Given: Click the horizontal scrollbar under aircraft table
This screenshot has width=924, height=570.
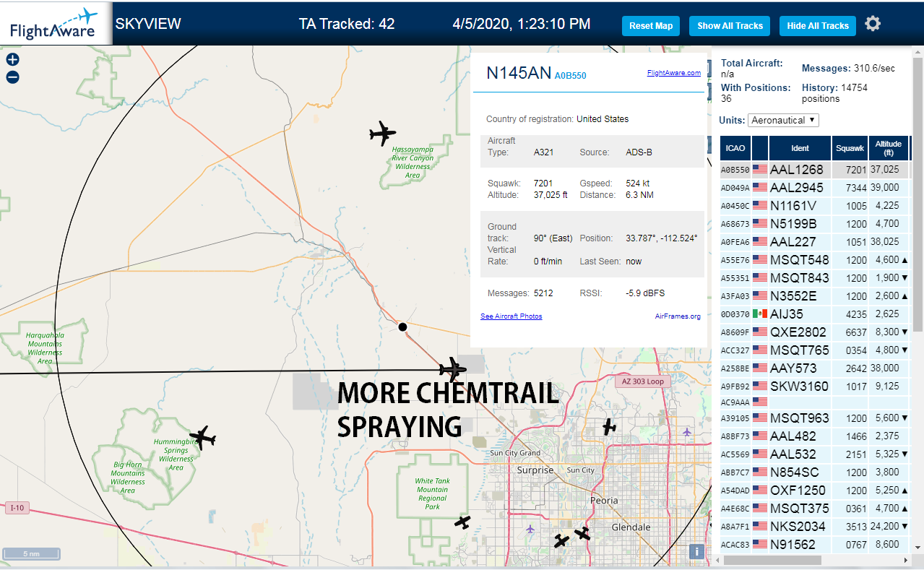Looking at the screenshot, I should 772,560.
